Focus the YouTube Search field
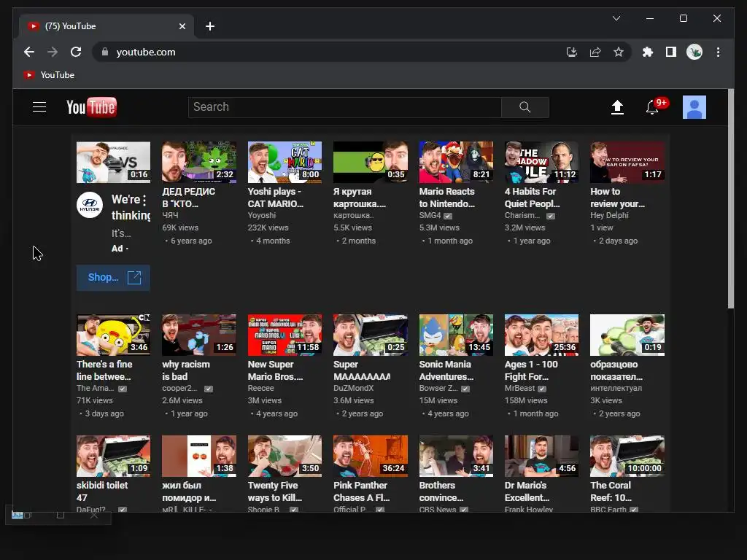The image size is (747, 560). pos(345,107)
